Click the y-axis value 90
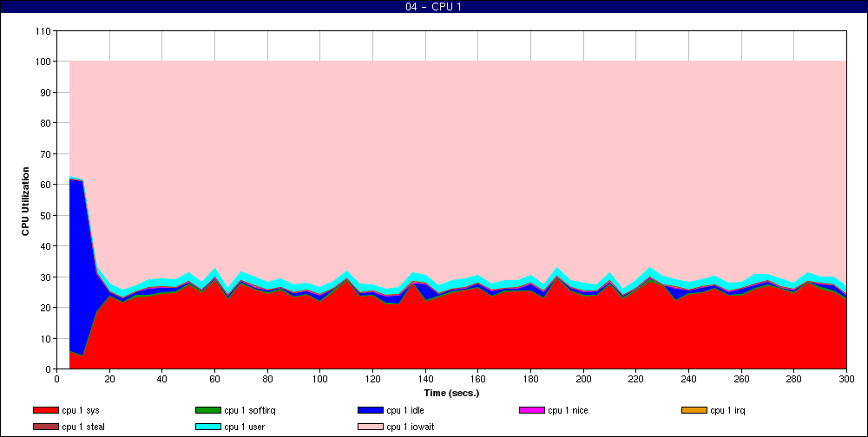This screenshot has height=437, width=868. point(47,93)
